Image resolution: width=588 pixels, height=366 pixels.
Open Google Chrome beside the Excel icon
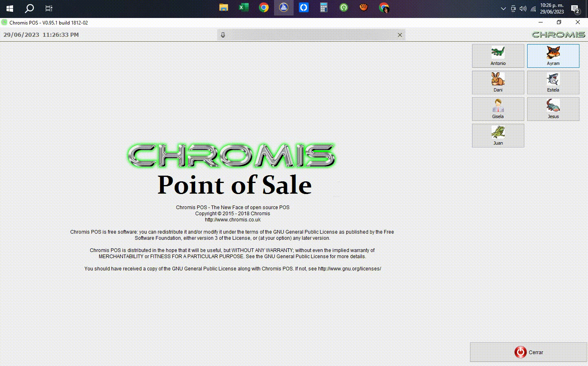pyautogui.click(x=263, y=8)
